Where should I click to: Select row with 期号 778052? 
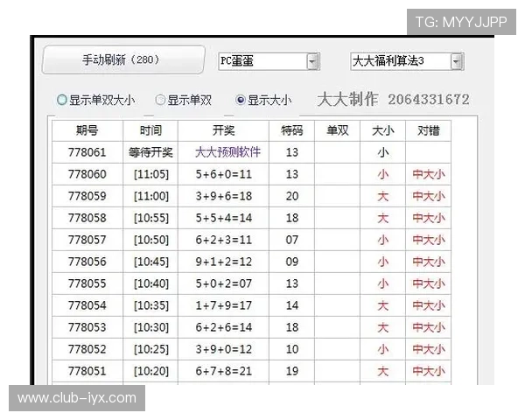point(251,349)
